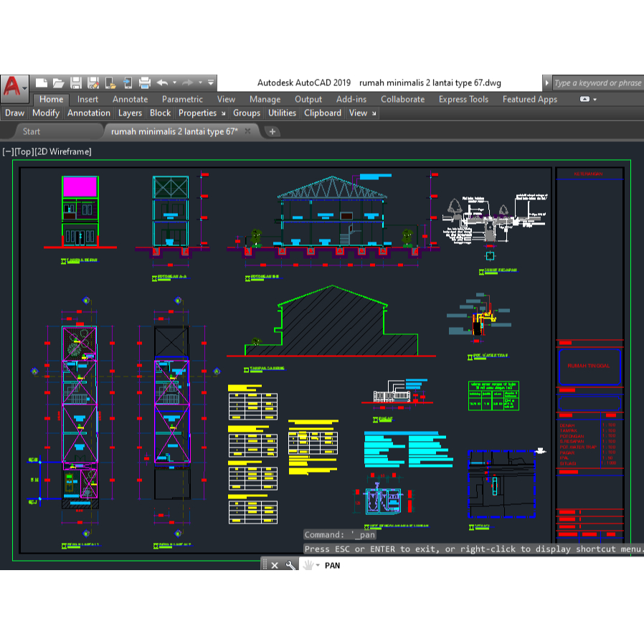Open the Collaborate ribbon tab
The width and height of the screenshot is (644, 644).
pyautogui.click(x=402, y=100)
